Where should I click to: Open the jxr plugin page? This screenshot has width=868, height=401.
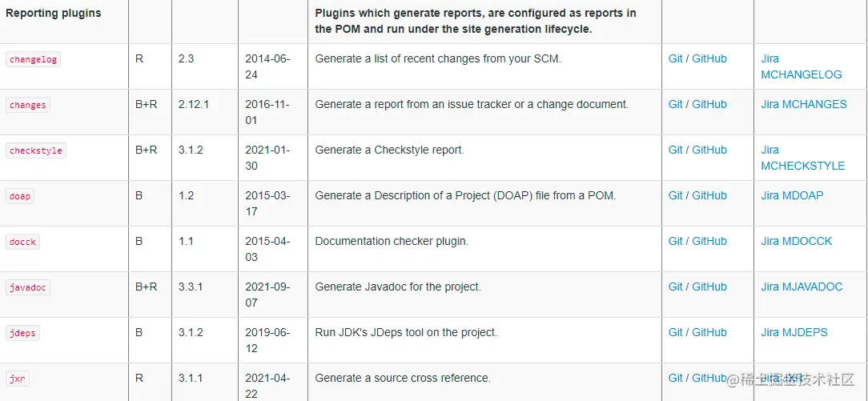tap(18, 379)
